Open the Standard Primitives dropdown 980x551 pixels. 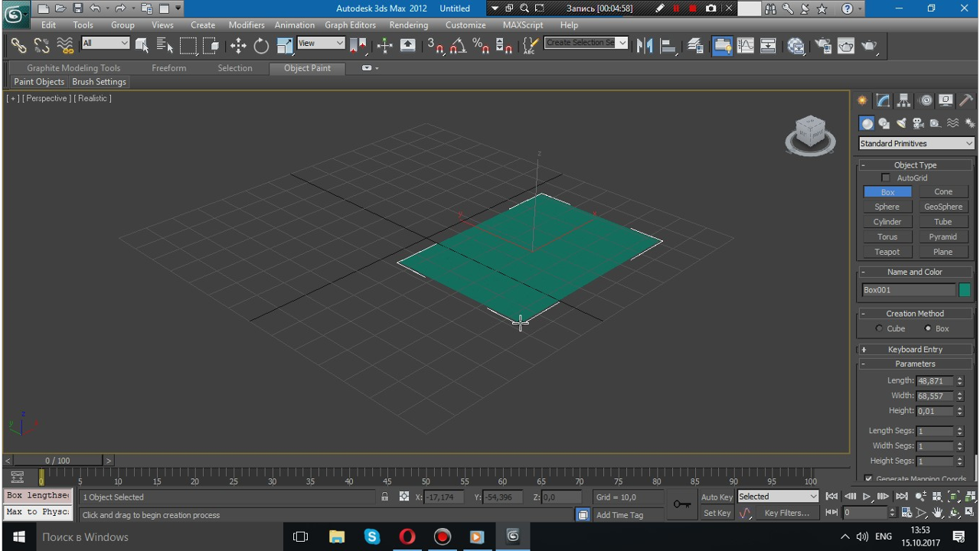[916, 144]
